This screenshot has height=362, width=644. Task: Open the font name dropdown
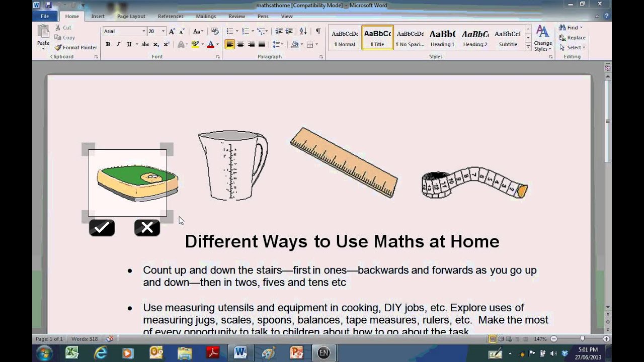(x=143, y=31)
